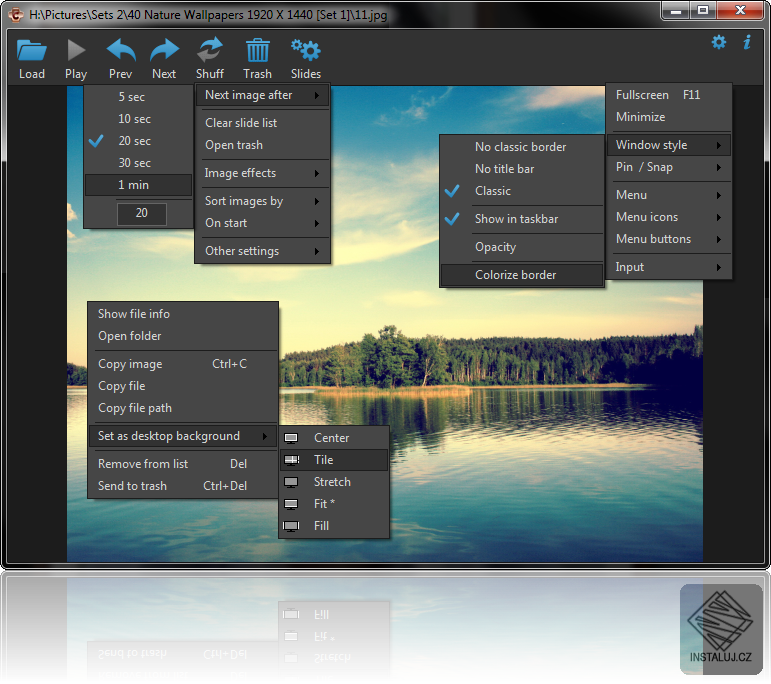771x684 pixels.
Task: Select the 5 sec interval
Action: (x=138, y=97)
